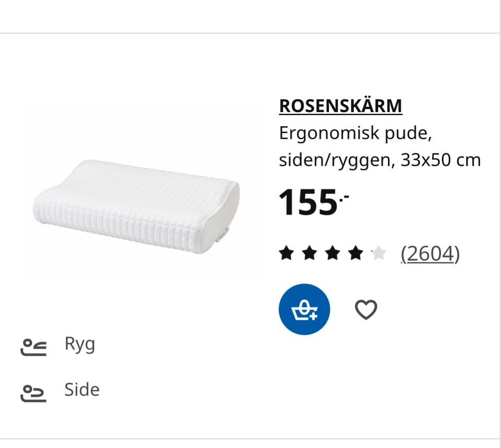Click the side sleeper icon
The image size is (501, 448).
(x=33, y=393)
